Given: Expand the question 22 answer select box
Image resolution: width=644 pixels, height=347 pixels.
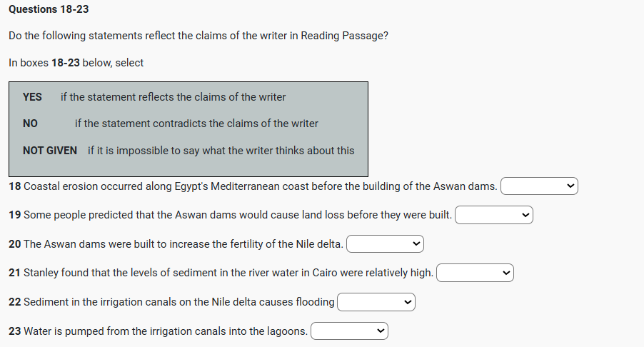Looking at the screenshot, I should tap(376, 302).
